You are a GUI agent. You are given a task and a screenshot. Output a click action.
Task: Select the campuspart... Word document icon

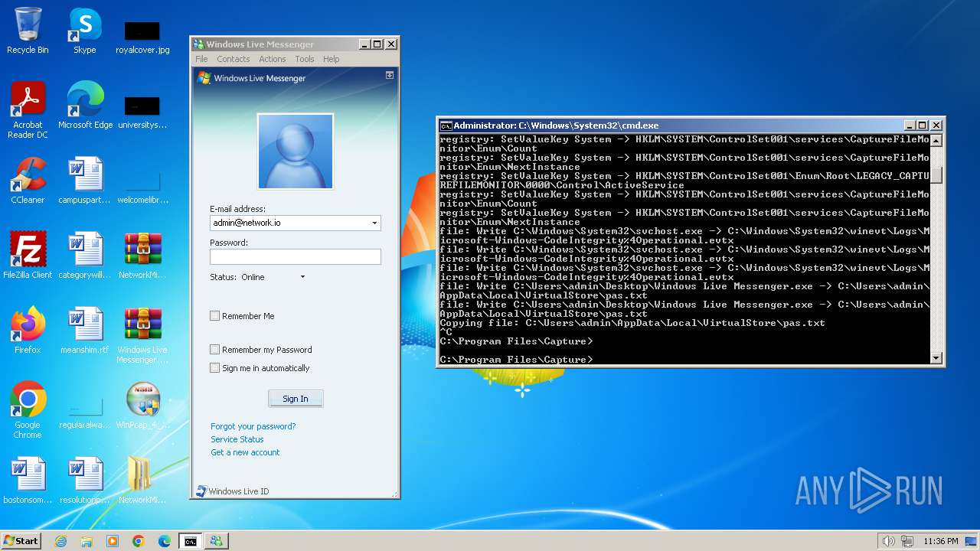[85, 181]
